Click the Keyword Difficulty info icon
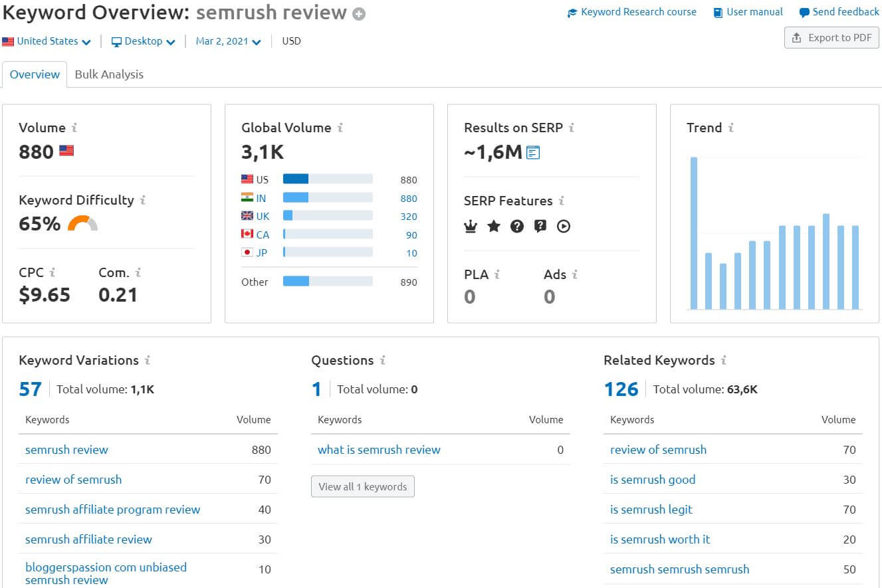The image size is (882, 588). (x=143, y=200)
